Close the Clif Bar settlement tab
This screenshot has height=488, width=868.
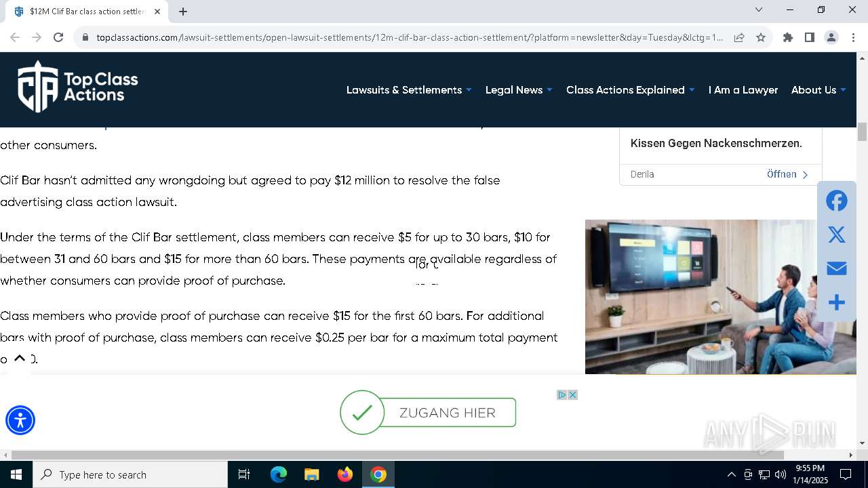157,11
